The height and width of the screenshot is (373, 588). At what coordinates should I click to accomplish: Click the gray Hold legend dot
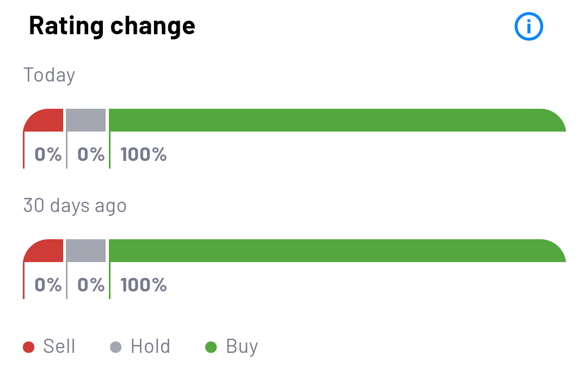pyautogui.click(x=116, y=347)
